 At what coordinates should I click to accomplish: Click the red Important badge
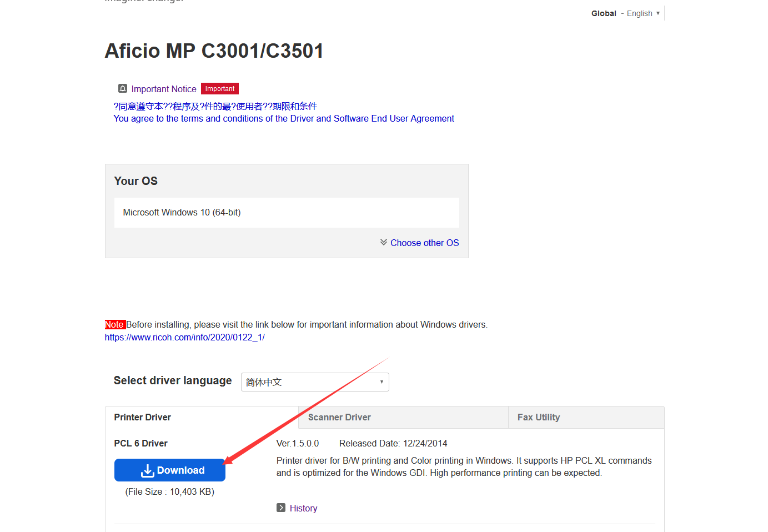click(220, 89)
